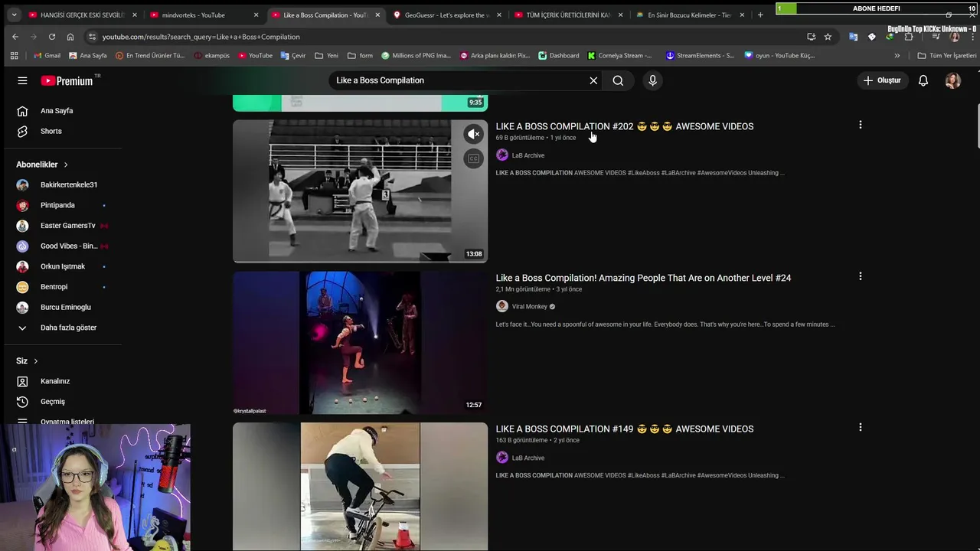This screenshot has width=980, height=551.
Task: Expand the Abonelikler section
Action: click(42, 165)
